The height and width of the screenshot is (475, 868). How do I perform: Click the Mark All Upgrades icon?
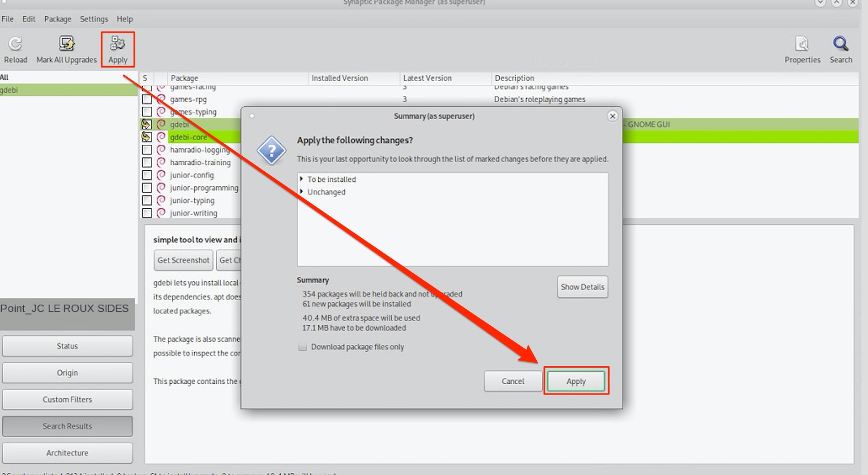tap(67, 43)
